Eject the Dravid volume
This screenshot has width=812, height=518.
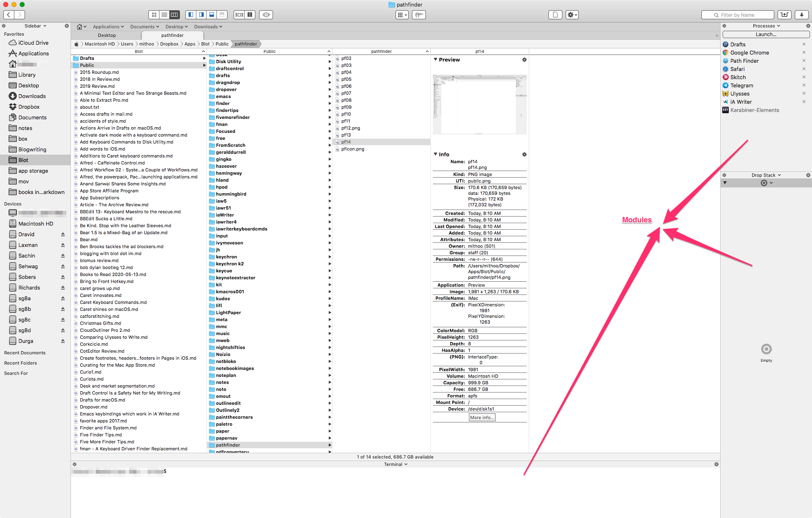tap(63, 234)
